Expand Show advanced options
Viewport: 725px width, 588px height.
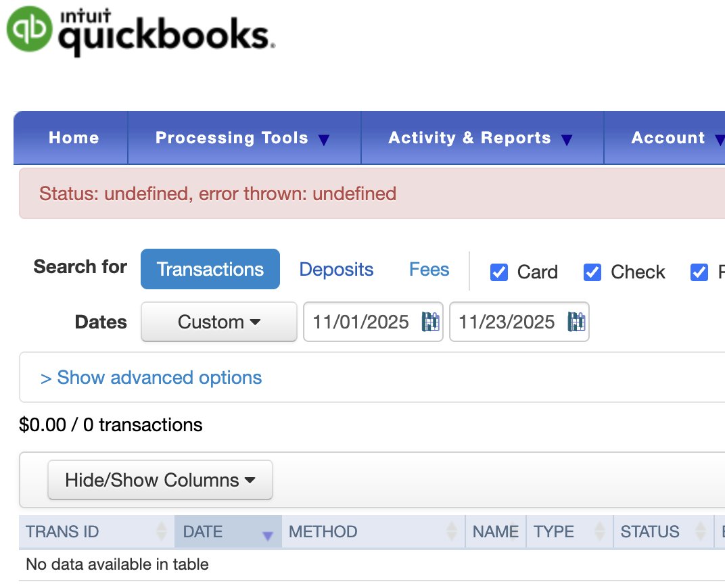(151, 377)
